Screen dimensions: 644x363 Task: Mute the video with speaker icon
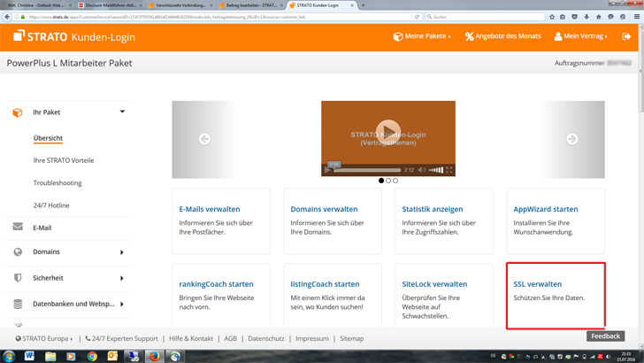click(x=422, y=170)
